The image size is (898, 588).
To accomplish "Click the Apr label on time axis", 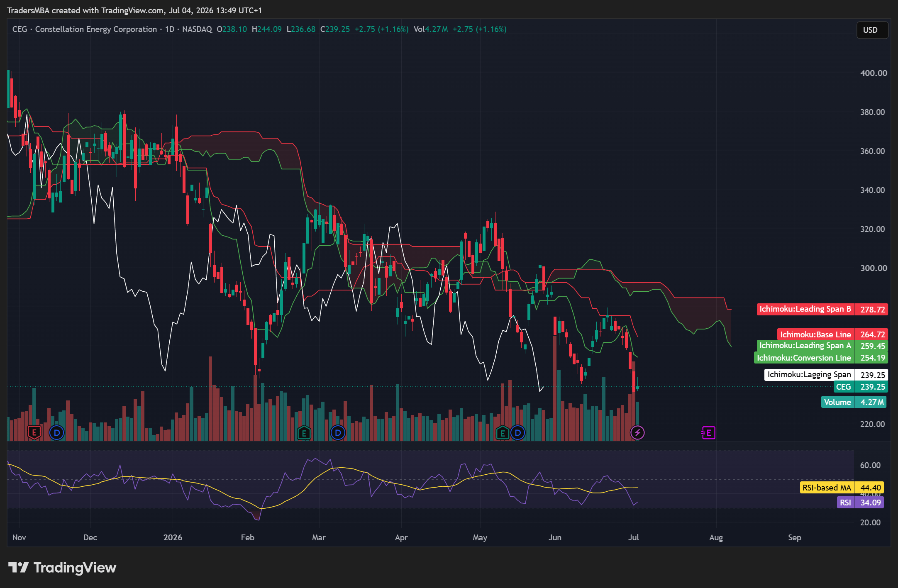I will [401, 537].
